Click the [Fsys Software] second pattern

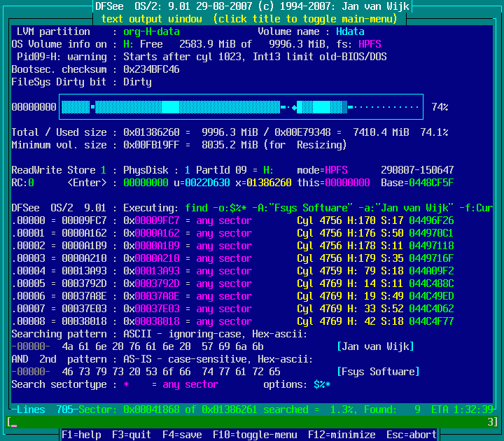[378, 372]
